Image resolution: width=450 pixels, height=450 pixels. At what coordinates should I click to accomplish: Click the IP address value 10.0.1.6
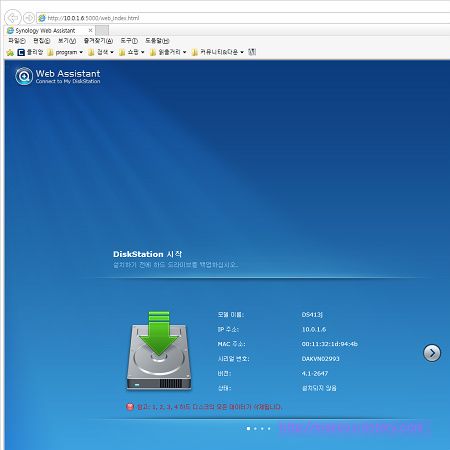tap(314, 329)
